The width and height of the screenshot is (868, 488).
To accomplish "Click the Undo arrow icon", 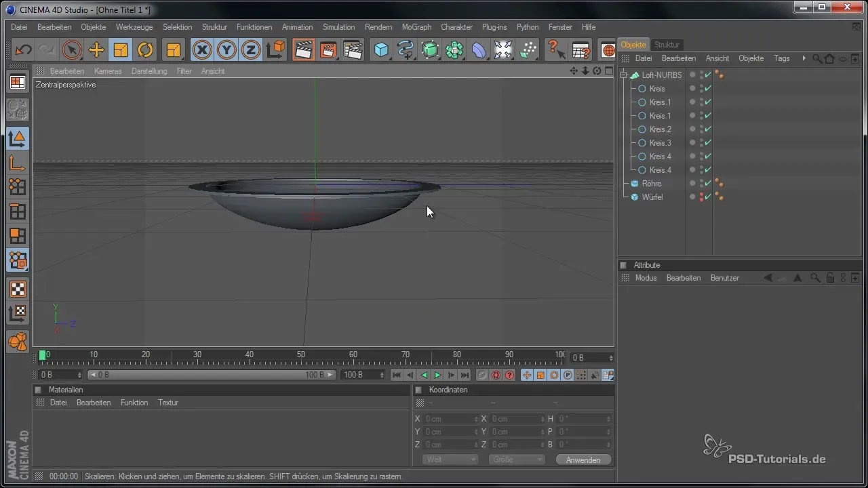I will pyautogui.click(x=23, y=49).
